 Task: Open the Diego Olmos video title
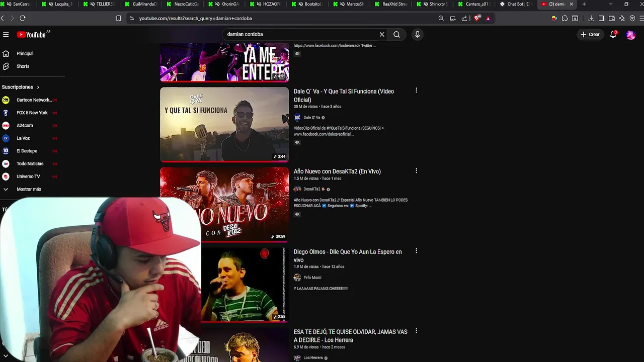tap(348, 256)
